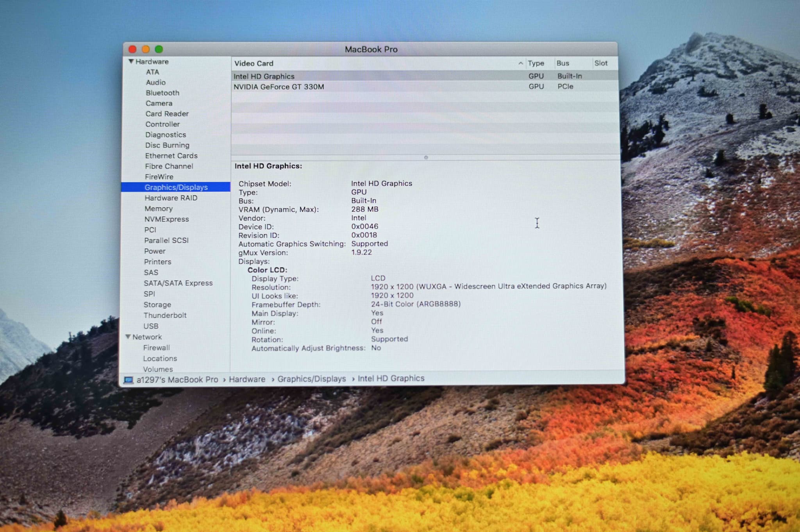Select FireWire in the sidebar

[159, 177]
